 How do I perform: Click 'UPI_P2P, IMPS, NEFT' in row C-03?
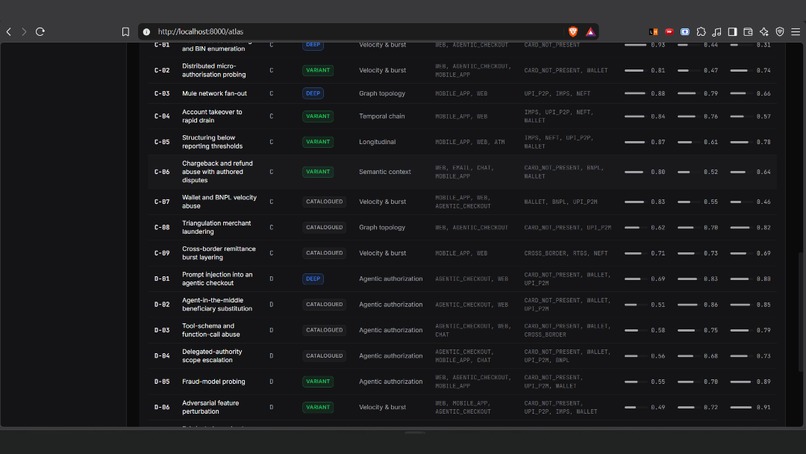point(557,94)
